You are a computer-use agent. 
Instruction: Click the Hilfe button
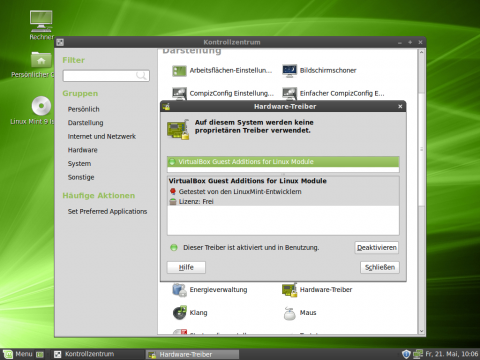tap(186, 267)
